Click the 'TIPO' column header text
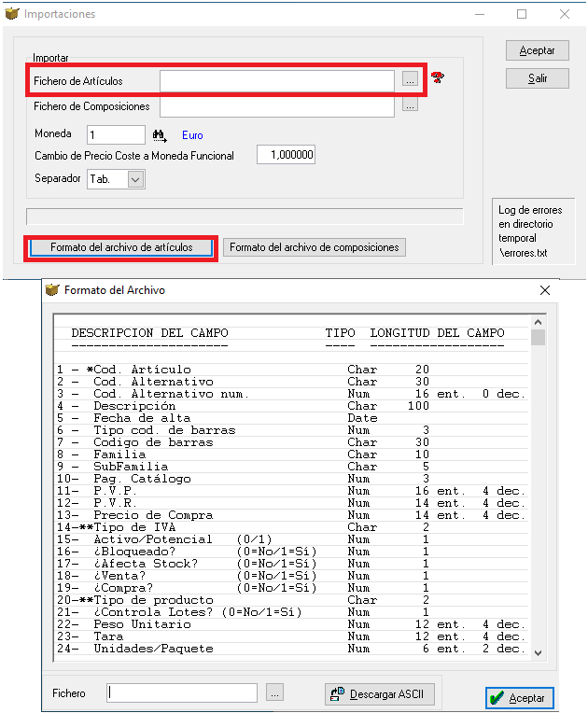 coord(340,333)
